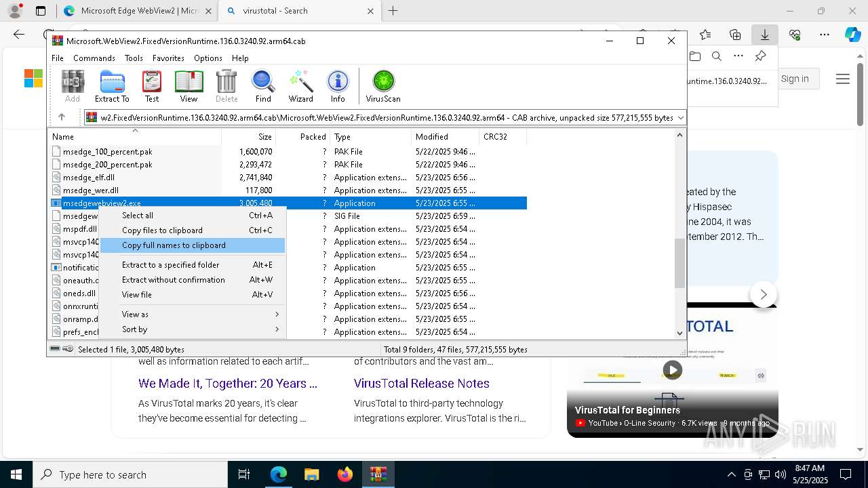Viewport: 868px width, 488px height.
Task: Select msedge_200_percent.pak file
Action: 107,165
